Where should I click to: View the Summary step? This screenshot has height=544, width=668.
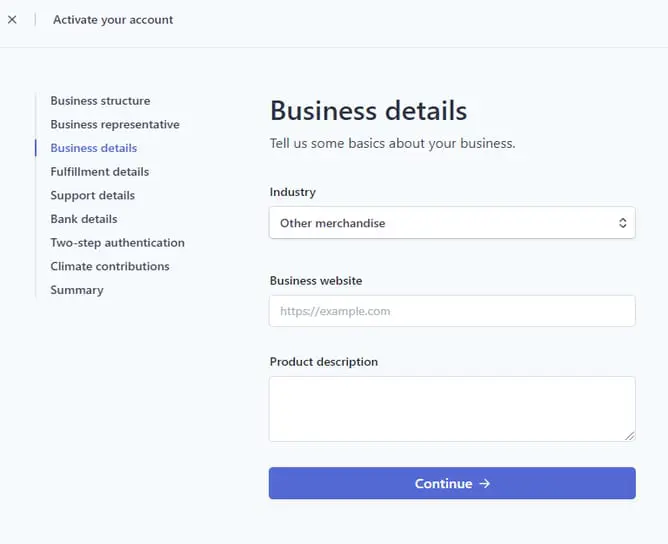click(x=77, y=290)
